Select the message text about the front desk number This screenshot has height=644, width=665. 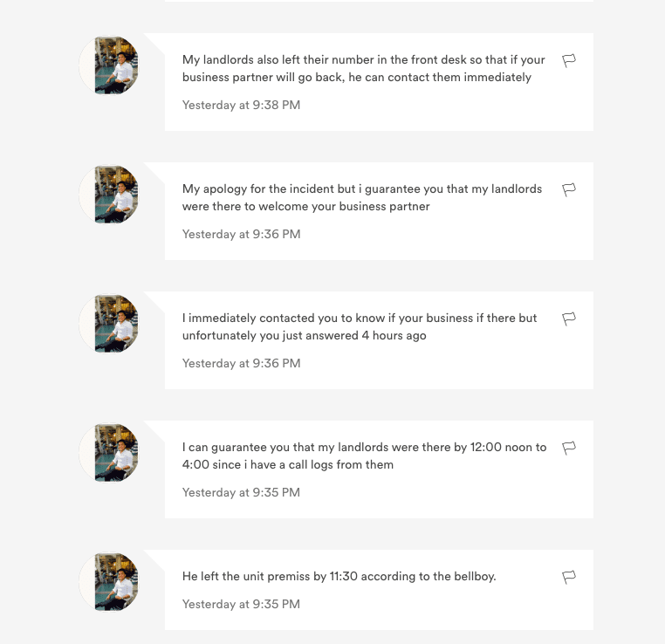(x=363, y=69)
